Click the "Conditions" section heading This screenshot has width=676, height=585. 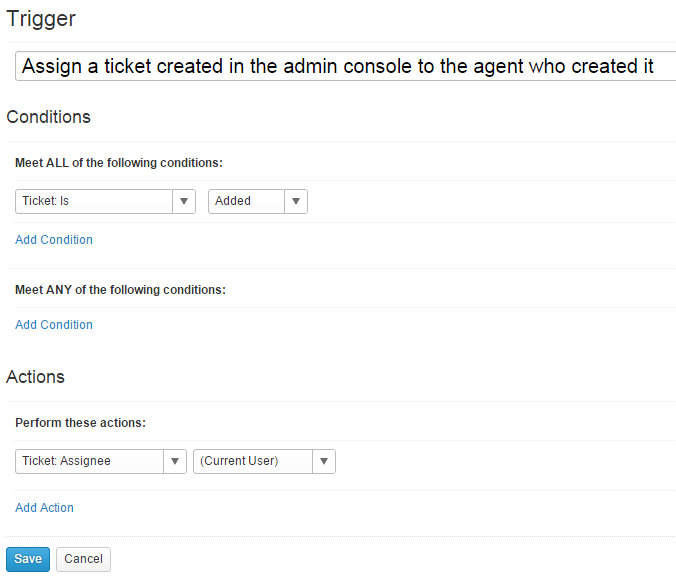tap(49, 117)
